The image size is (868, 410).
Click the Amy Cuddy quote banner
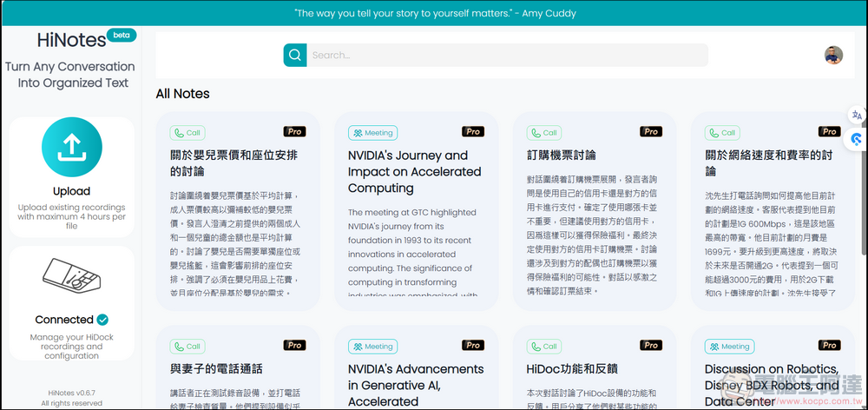tap(434, 13)
